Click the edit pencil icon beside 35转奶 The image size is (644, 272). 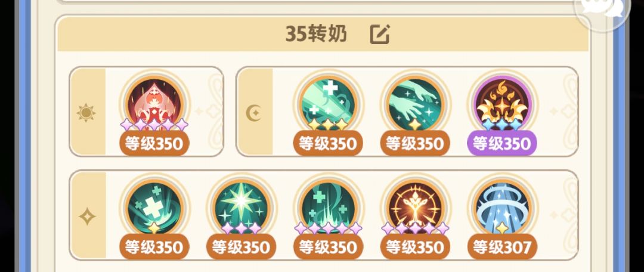[x=380, y=35]
